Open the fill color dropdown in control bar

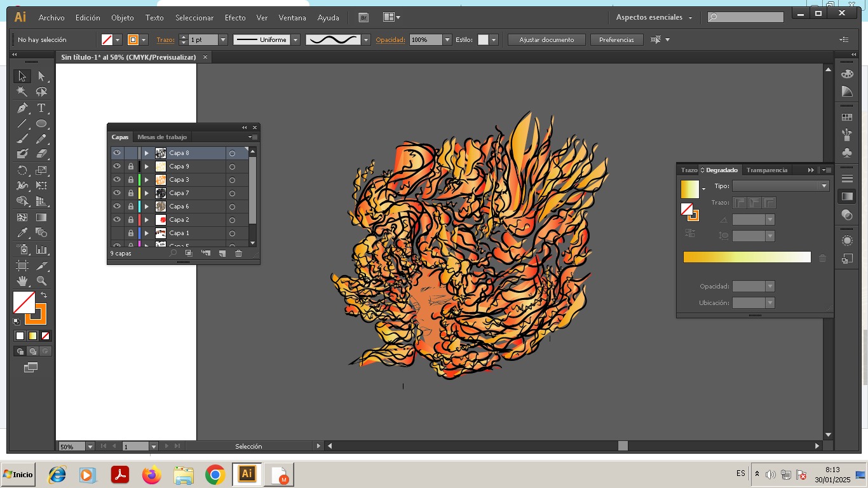point(118,40)
